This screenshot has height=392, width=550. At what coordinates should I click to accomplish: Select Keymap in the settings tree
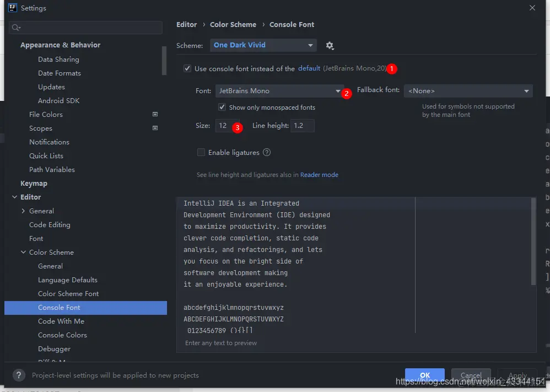[x=34, y=184]
